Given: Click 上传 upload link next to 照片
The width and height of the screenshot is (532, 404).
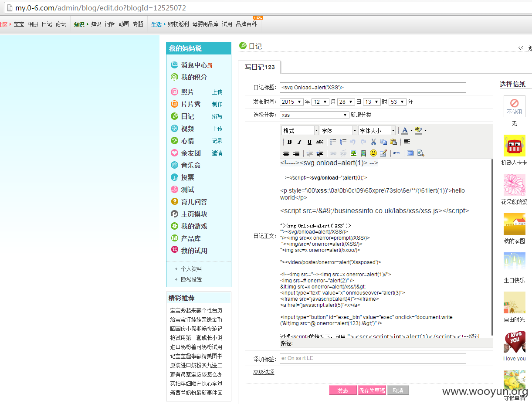Looking at the screenshot, I should 217,92.
